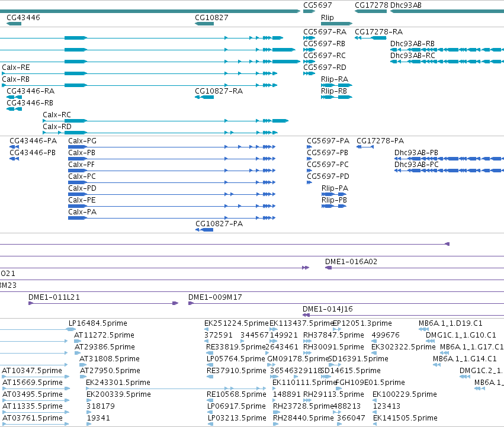Screen dimensions: 504x427
Task: Select transcript CG5697-RD
Action: click(325, 68)
